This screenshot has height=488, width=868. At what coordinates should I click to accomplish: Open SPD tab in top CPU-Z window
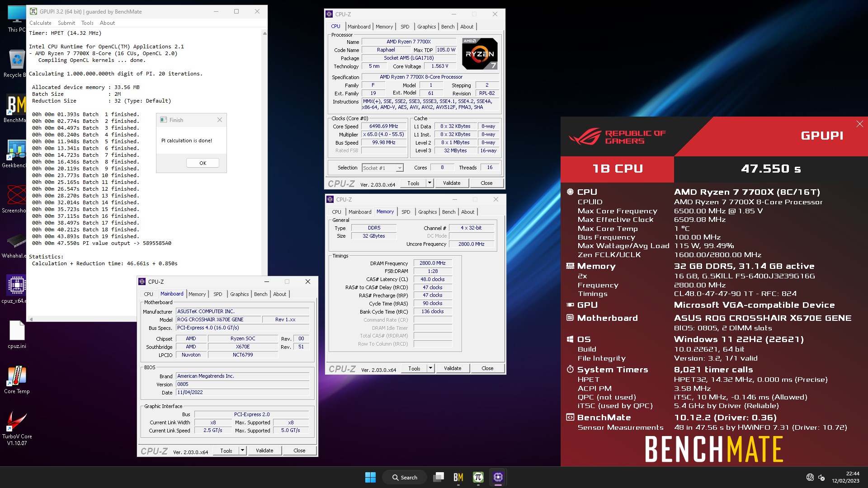coord(405,27)
